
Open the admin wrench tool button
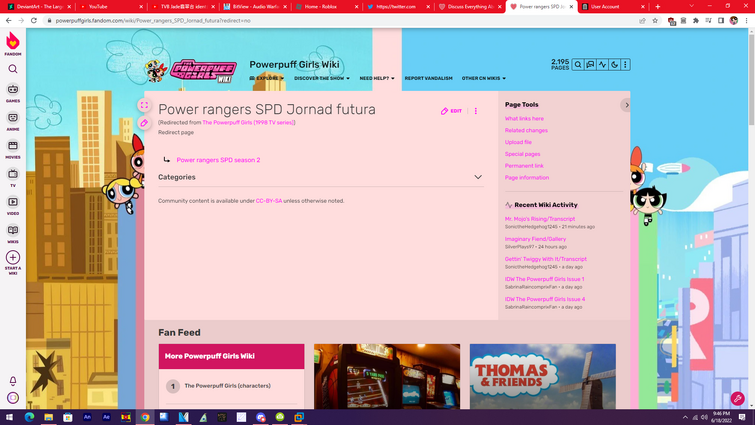click(x=738, y=398)
